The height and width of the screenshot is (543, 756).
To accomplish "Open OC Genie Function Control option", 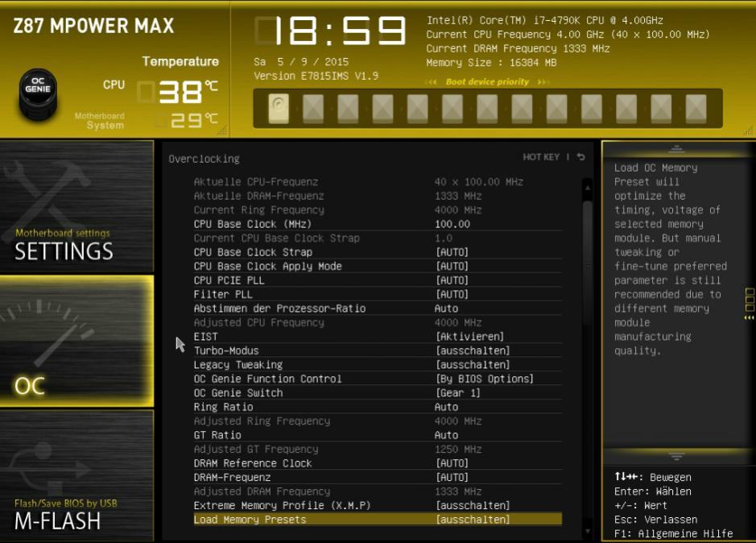I will point(485,379).
